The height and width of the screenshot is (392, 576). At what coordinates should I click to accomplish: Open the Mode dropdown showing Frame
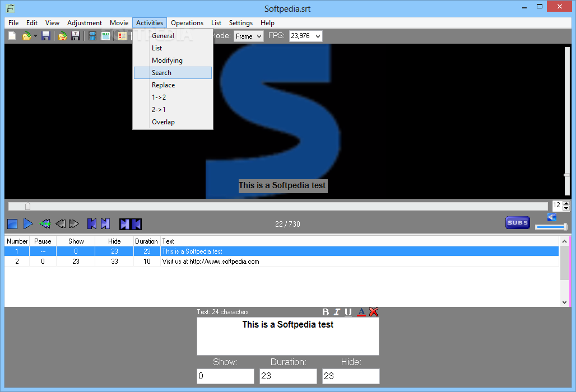[249, 36]
